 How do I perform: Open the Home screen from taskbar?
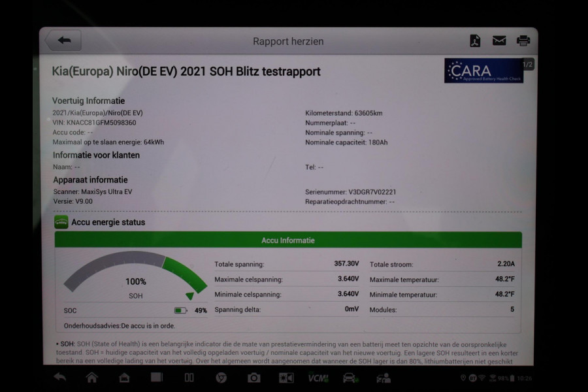[92, 379]
